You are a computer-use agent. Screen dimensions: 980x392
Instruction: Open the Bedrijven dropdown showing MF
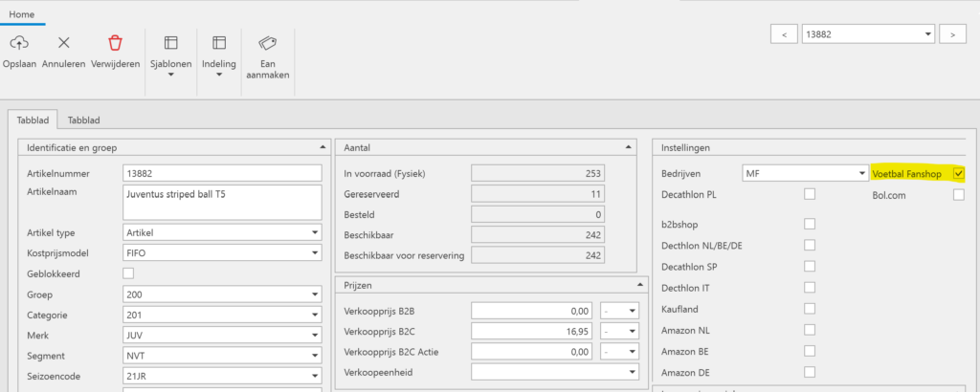[805, 173]
